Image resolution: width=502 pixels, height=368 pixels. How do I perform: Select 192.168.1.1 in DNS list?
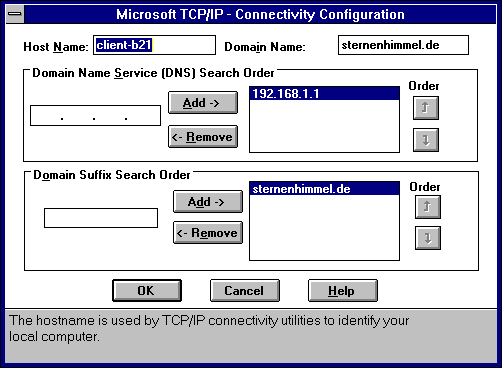(x=324, y=94)
